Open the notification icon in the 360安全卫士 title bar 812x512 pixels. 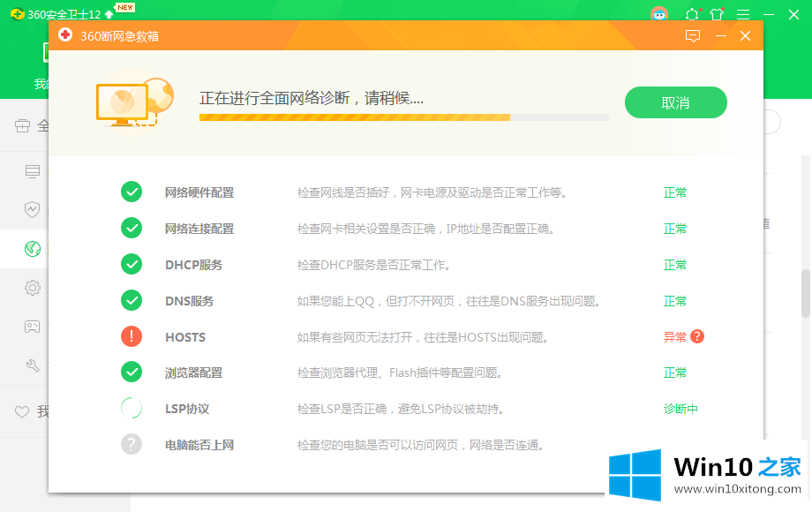[x=692, y=14]
